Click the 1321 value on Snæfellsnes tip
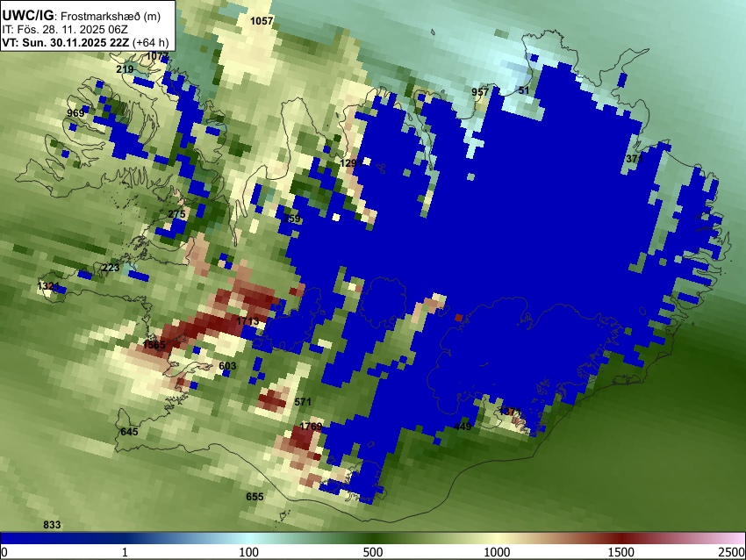Image resolution: width=746 pixels, height=560 pixels. 48,286
